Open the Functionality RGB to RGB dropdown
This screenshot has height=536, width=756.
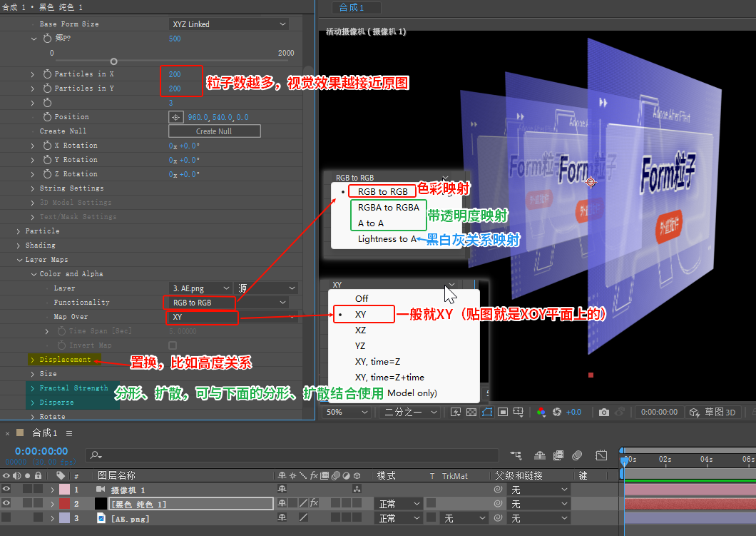(229, 303)
